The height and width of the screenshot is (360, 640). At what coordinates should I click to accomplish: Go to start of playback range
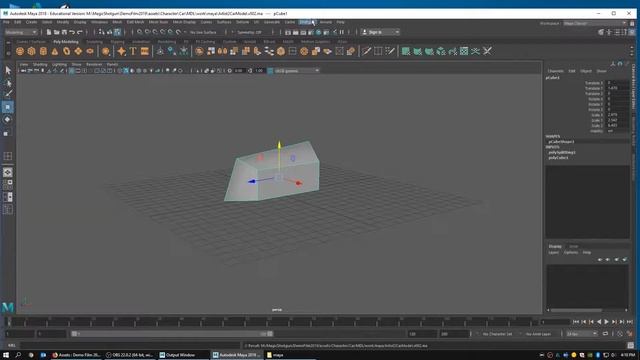click(x=576, y=322)
